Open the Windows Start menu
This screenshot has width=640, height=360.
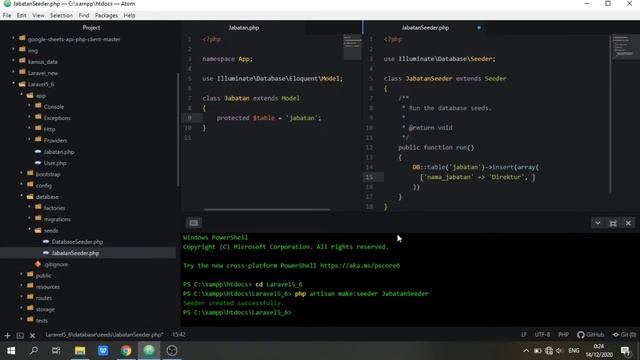pyautogui.click(x=11, y=351)
